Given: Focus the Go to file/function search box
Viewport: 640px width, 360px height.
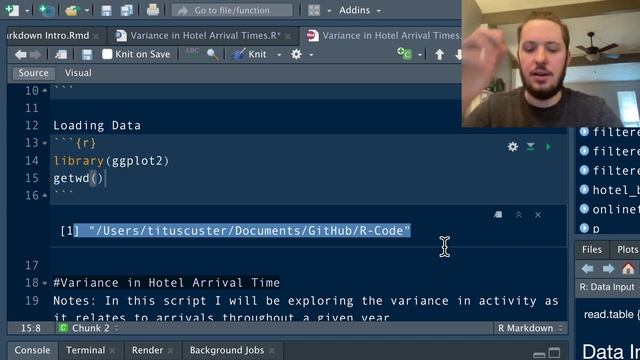Looking at the screenshot, I should pyautogui.click(x=231, y=10).
